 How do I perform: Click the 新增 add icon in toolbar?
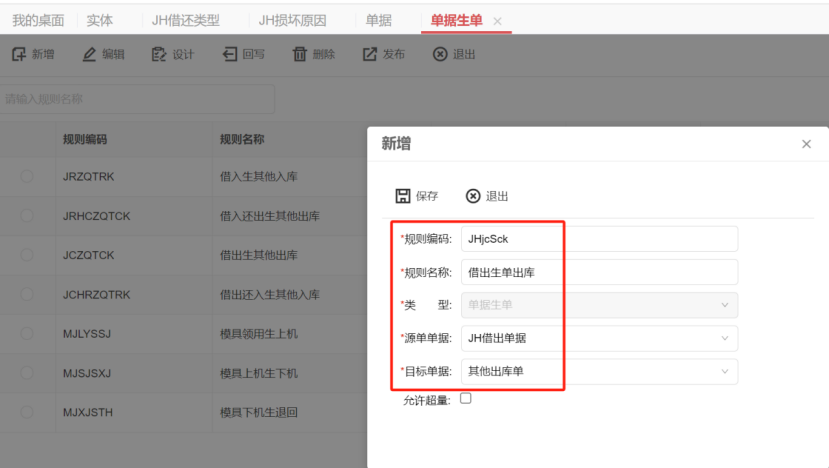(19, 54)
